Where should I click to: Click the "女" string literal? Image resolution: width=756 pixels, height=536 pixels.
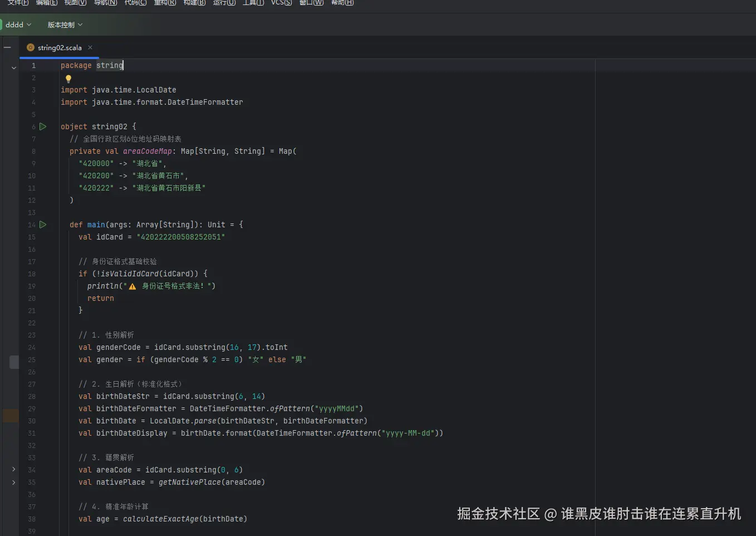click(x=256, y=359)
